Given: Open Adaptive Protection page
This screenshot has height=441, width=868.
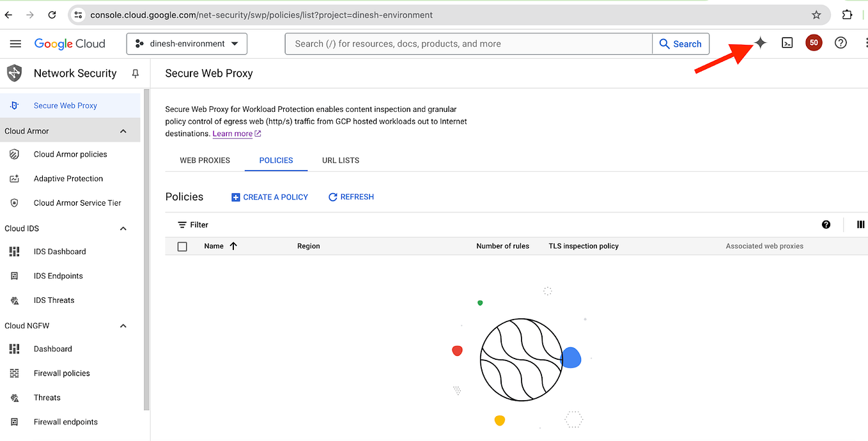Looking at the screenshot, I should point(68,178).
